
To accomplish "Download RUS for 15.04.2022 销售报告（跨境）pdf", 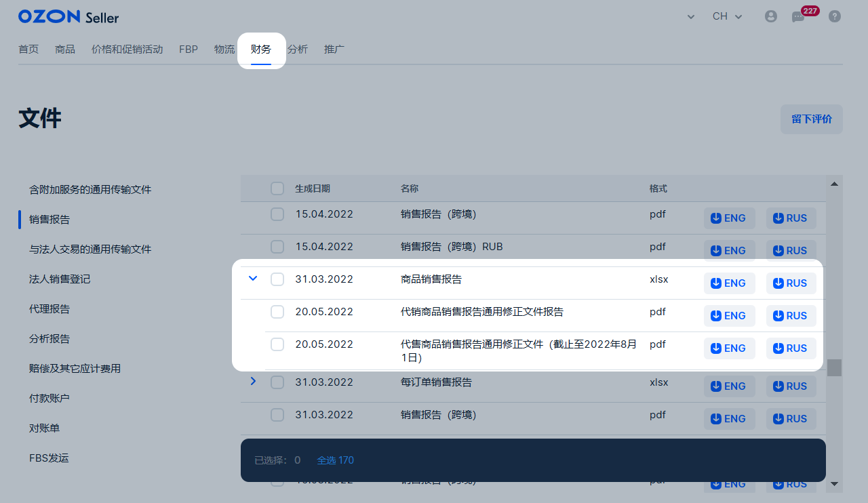I will [791, 218].
